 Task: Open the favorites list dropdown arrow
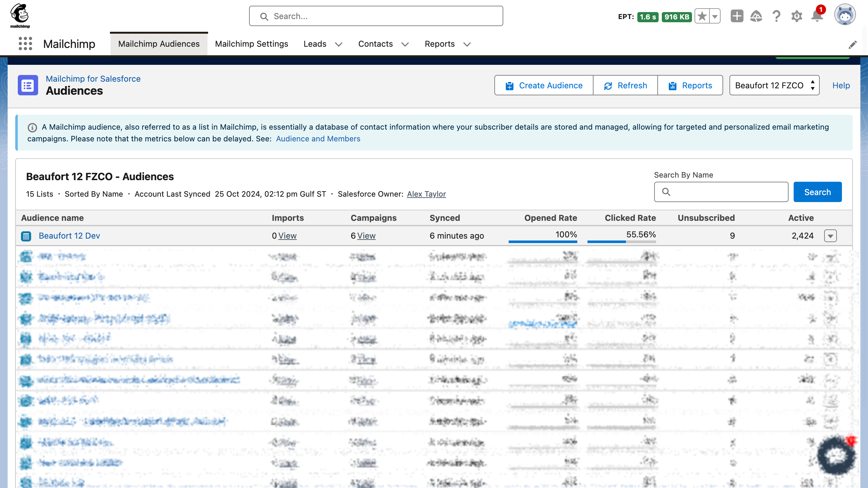(715, 16)
